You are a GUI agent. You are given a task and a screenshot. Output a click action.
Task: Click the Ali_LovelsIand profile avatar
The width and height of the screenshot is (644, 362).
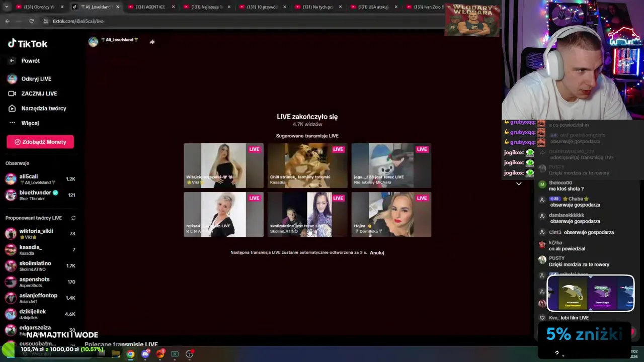tap(93, 42)
